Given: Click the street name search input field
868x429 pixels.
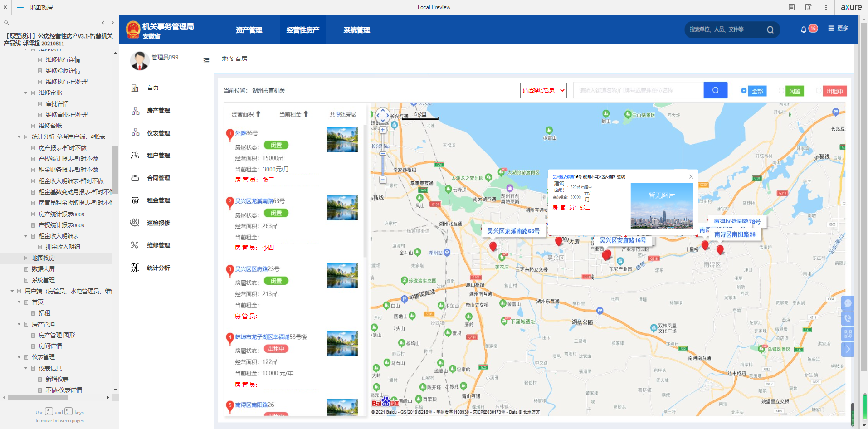Looking at the screenshot, I should coord(639,90).
